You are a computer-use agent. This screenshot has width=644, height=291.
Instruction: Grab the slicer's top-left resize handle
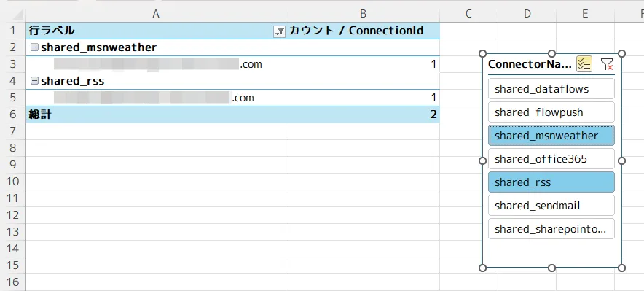[482, 54]
